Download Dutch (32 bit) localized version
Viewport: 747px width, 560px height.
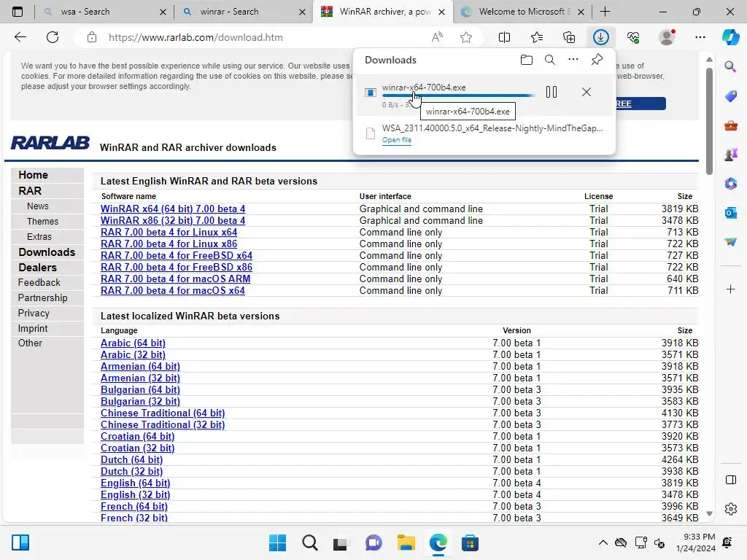(x=131, y=472)
